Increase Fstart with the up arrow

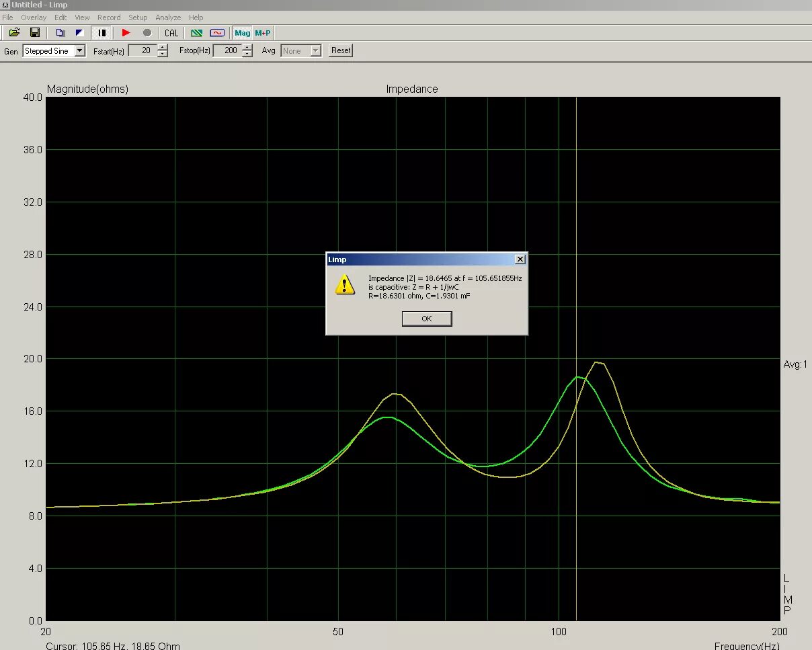tap(163, 47)
